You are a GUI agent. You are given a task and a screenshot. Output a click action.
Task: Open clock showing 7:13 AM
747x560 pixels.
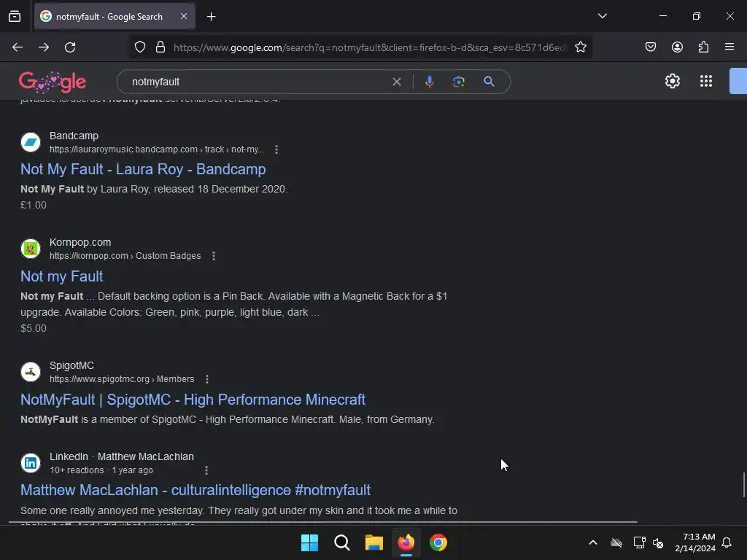pos(695,542)
